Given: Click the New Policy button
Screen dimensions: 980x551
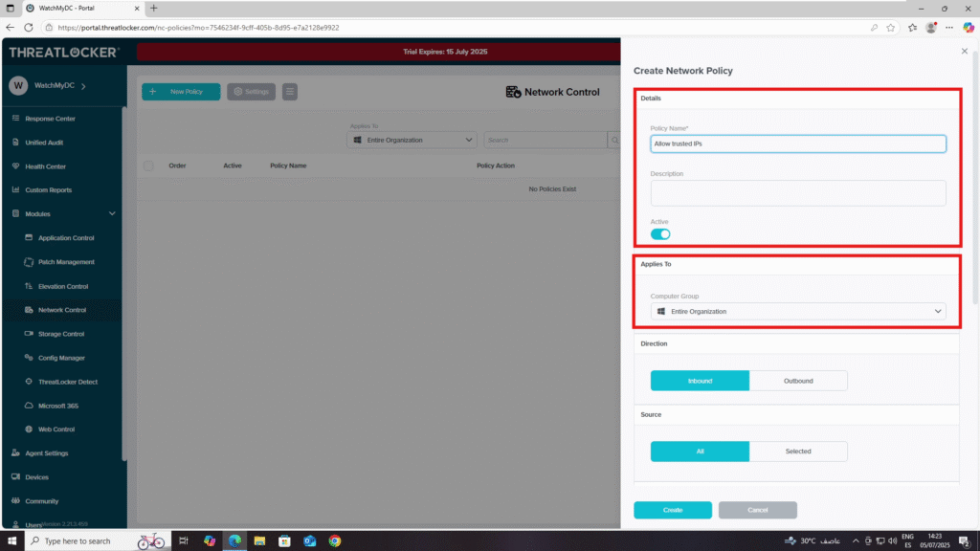Looking at the screenshot, I should tap(181, 91).
